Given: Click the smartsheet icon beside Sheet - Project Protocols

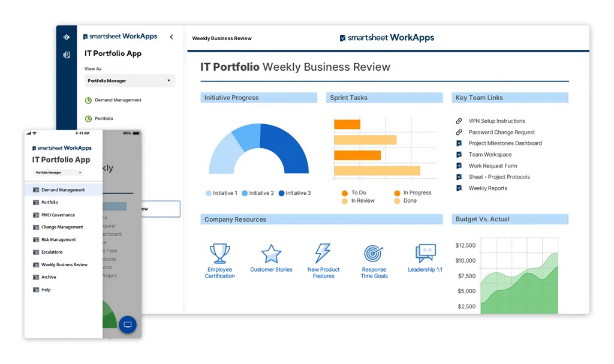Looking at the screenshot, I should [459, 177].
